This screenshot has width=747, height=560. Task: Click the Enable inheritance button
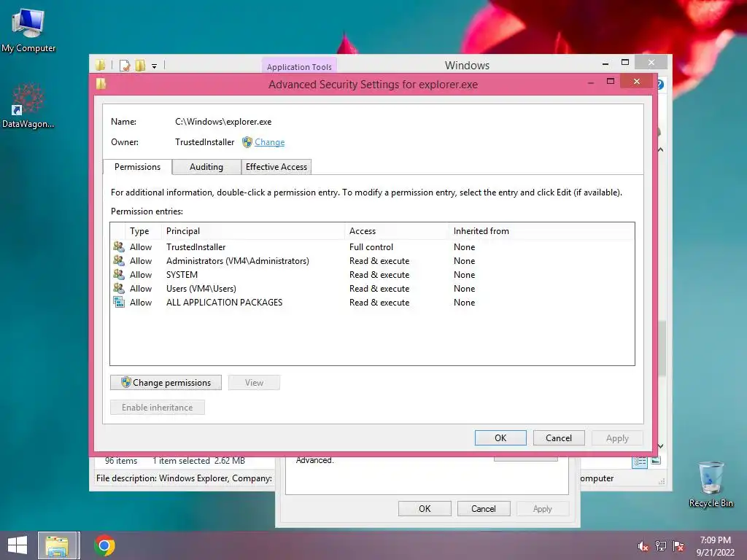[158, 407]
